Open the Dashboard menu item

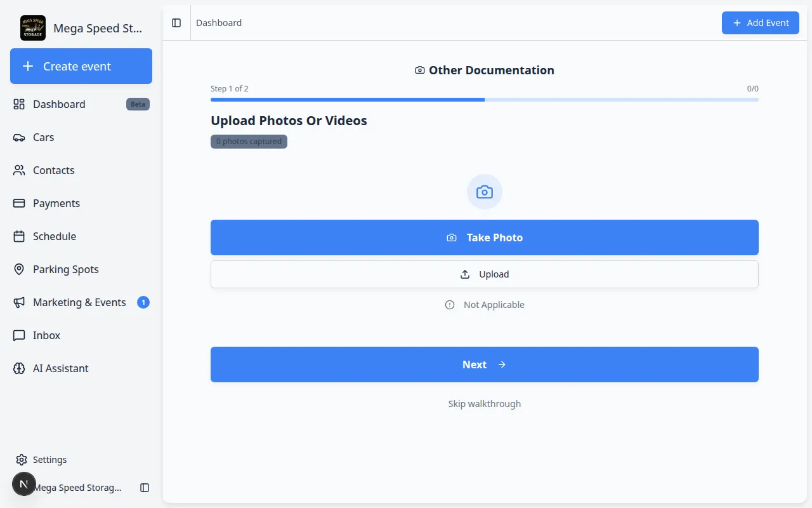tap(81, 104)
